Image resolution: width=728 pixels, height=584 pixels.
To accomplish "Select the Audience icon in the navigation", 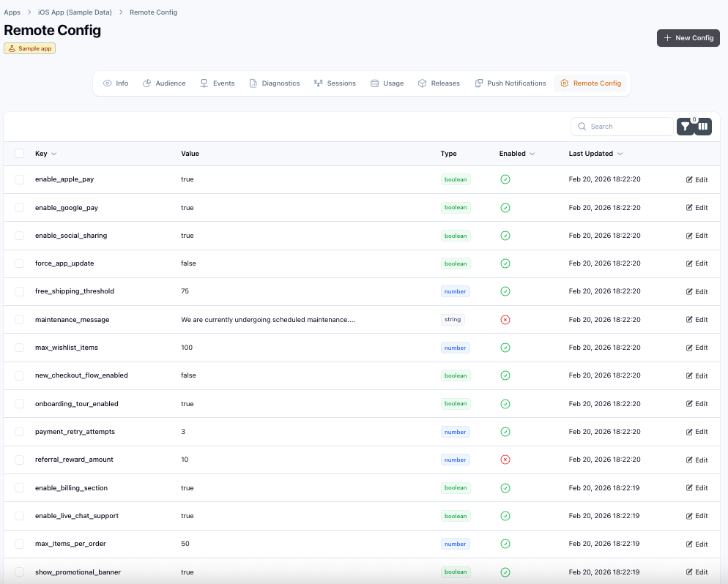I will (x=146, y=83).
